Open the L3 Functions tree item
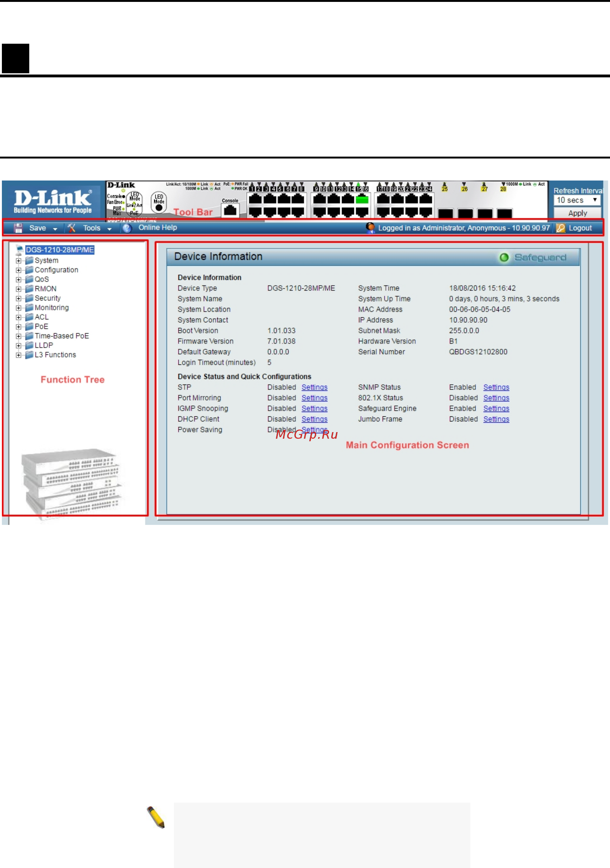This screenshot has height=868, width=610. click(x=55, y=355)
